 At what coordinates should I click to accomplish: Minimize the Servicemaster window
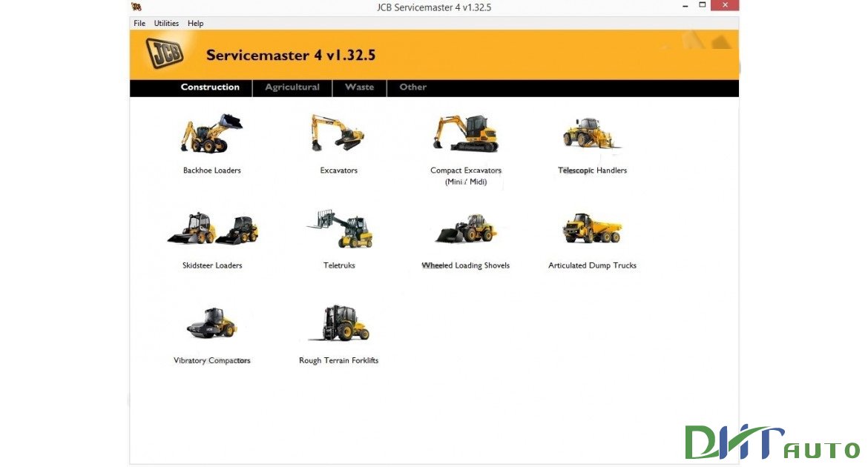coord(685,5)
